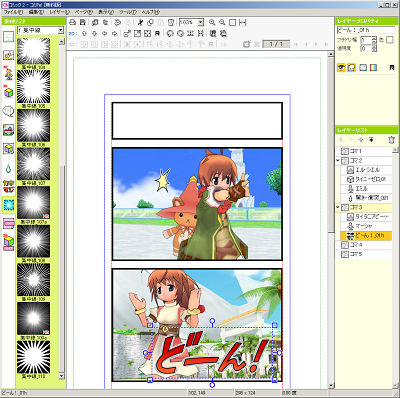
Task: Open the water drop manpu category icon
Action: [8, 168]
